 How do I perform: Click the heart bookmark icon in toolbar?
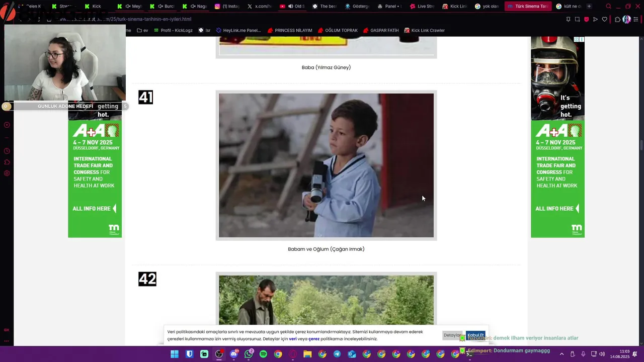point(604,19)
